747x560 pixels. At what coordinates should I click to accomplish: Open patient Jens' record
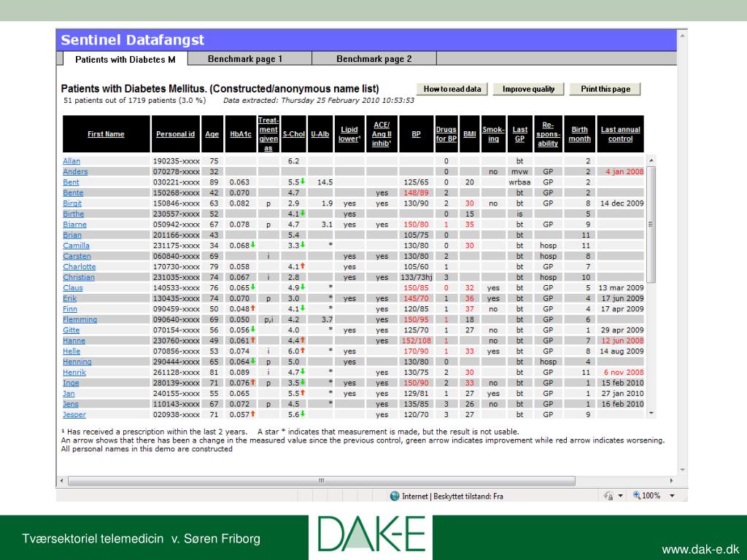[71, 404]
